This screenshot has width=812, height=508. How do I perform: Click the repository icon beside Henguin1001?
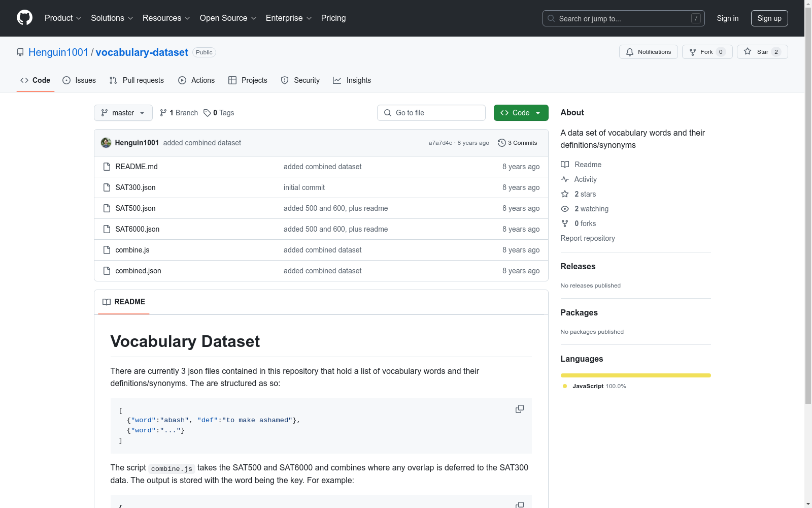20,52
